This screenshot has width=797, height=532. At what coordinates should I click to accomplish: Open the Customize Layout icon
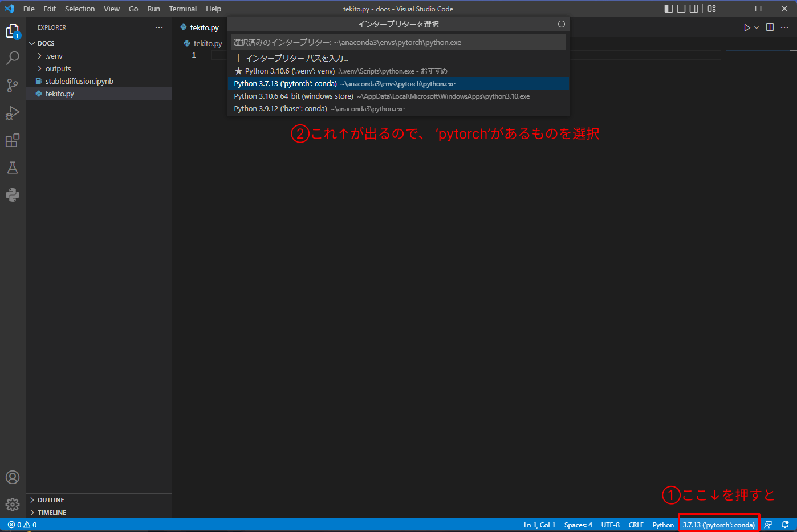712,9
